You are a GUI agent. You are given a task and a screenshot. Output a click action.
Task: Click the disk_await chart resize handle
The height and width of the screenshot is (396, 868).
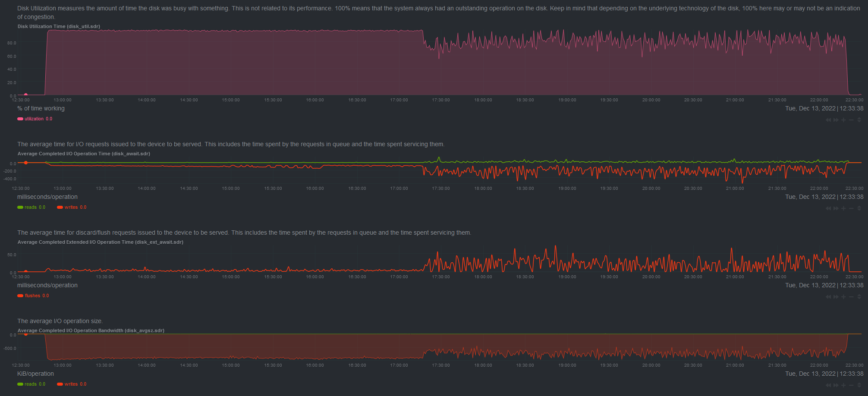pos(859,208)
